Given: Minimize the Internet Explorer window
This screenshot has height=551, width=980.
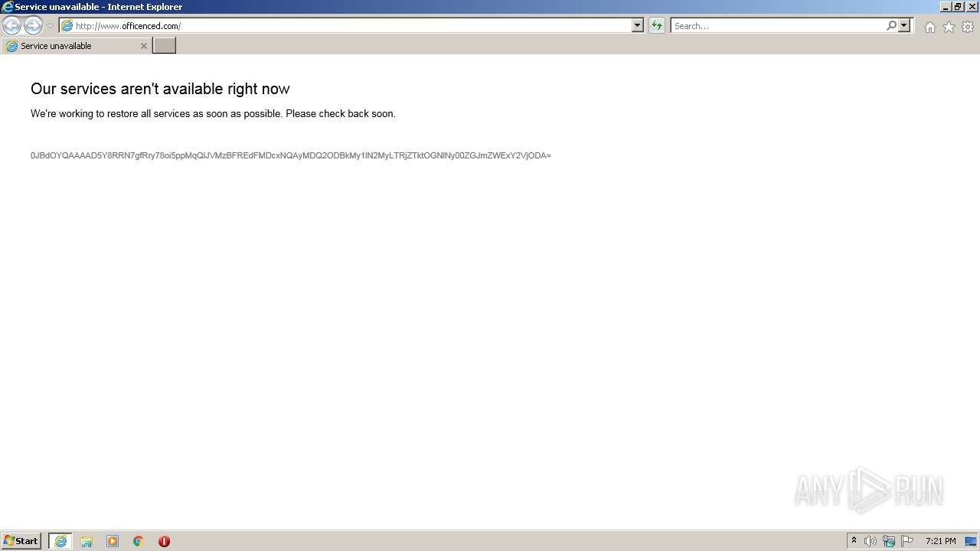Looking at the screenshot, I should coord(945,7).
